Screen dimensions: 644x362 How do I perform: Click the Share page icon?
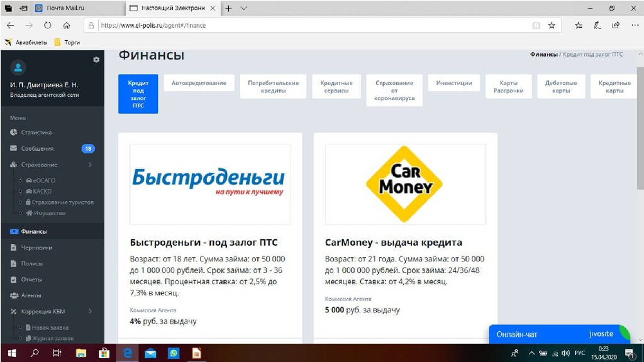coord(616,25)
